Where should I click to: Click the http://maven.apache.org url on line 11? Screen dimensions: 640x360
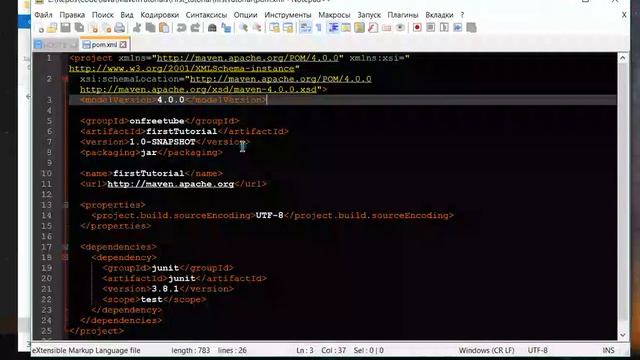click(x=171, y=184)
